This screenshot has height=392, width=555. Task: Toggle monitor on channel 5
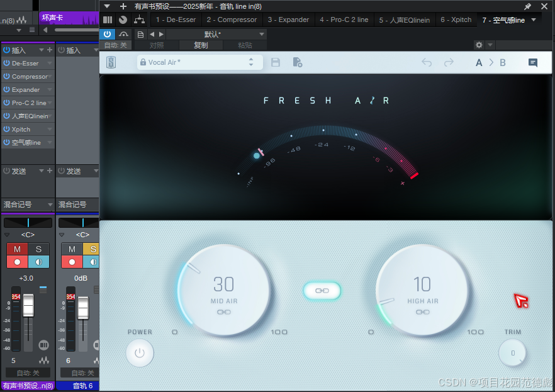(38, 262)
